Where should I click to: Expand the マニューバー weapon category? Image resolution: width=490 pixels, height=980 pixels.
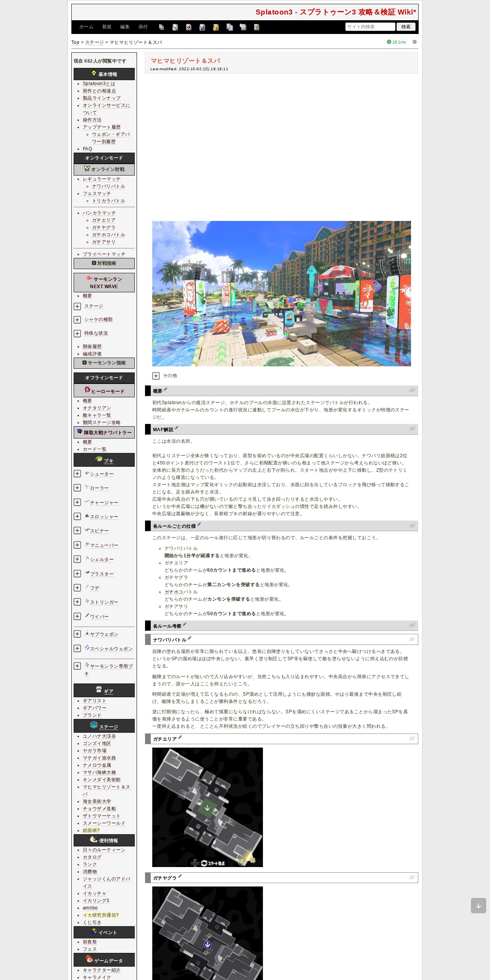tap(77, 545)
